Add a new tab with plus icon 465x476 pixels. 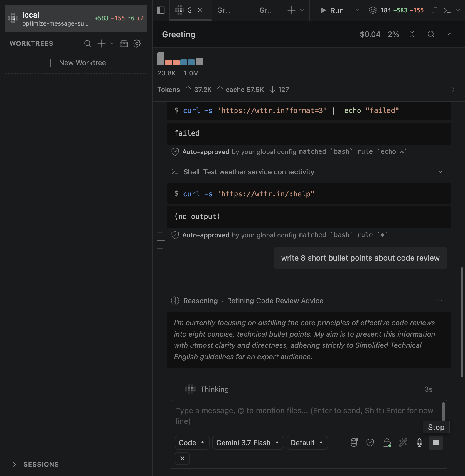291,10
